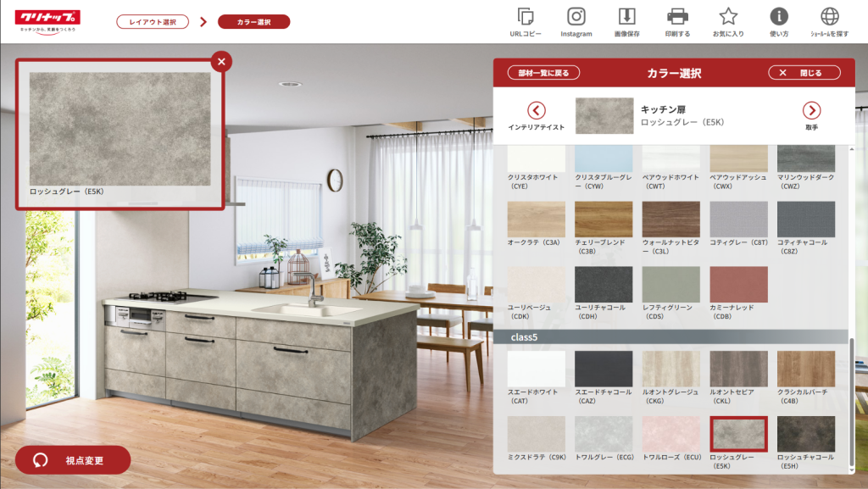Select the カラー選択 step tab
The image size is (868, 489).
[253, 22]
